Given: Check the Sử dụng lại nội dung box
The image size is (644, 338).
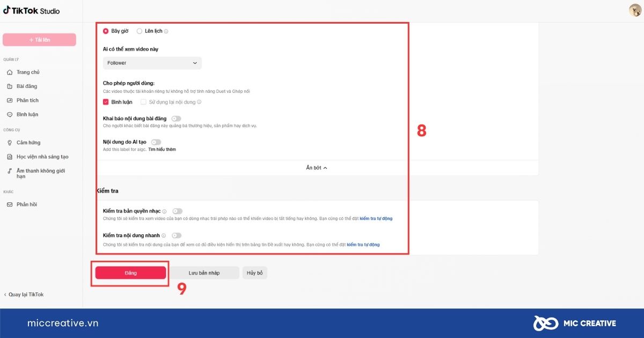Looking at the screenshot, I should click(143, 102).
